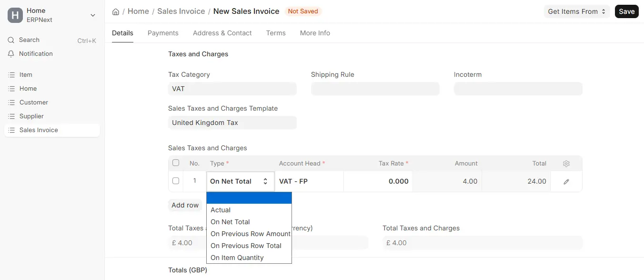Screen dimensions: 644x280
Task: Click the Amount cell showing 4.00
Action: pos(447,181)
